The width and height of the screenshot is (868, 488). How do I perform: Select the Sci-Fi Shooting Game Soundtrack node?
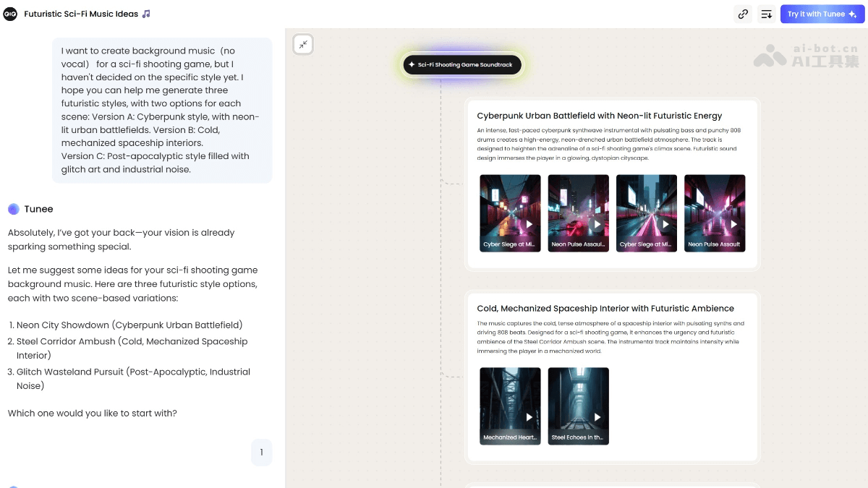pyautogui.click(x=462, y=65)
